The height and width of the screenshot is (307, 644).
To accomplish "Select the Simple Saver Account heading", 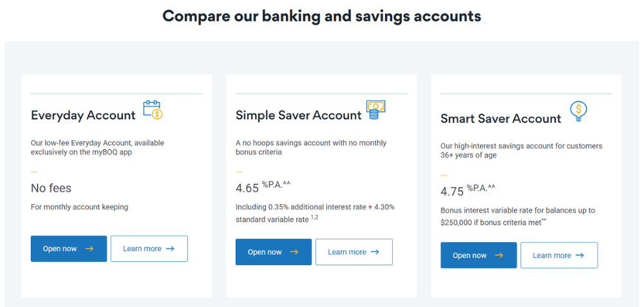I will pos(298,115).
